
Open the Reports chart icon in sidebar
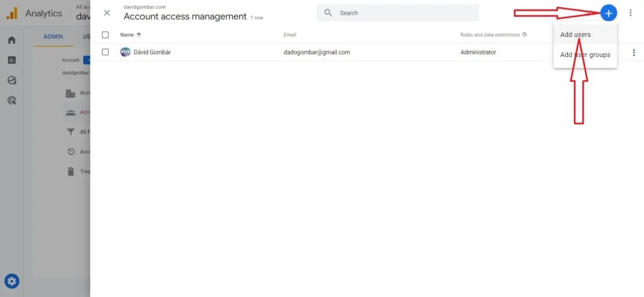12,60
